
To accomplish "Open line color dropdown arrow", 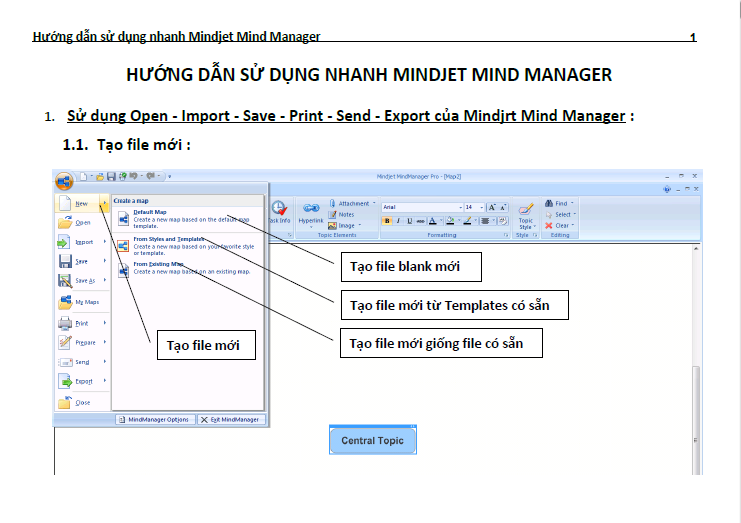I will pyautogui.click(x=476, y=221).
